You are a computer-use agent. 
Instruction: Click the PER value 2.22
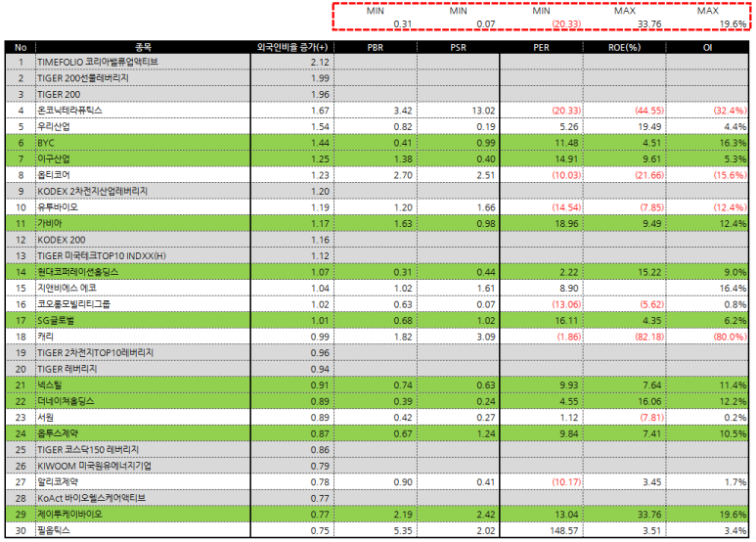click(x=569, y=272)
